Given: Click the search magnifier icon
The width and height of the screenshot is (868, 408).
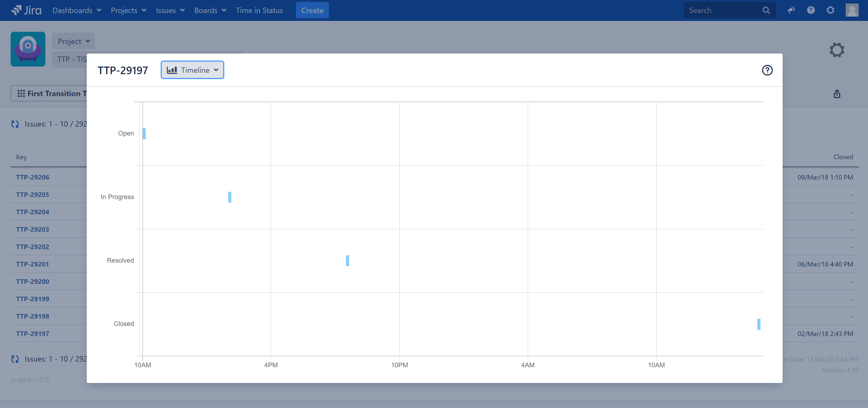Looking at the screenshot, I should click(x=766, y=10).
